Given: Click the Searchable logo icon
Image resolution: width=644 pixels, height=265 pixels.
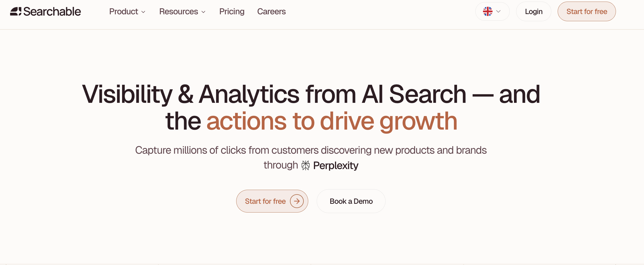Looking at the screenshot, I should point(16,11).
